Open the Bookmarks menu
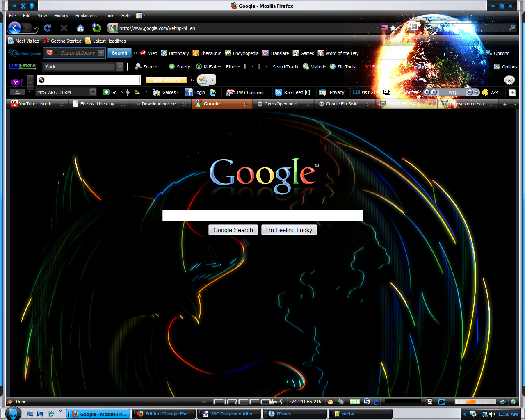The height and width of the screenshot is (420, 525). point(86,16)
